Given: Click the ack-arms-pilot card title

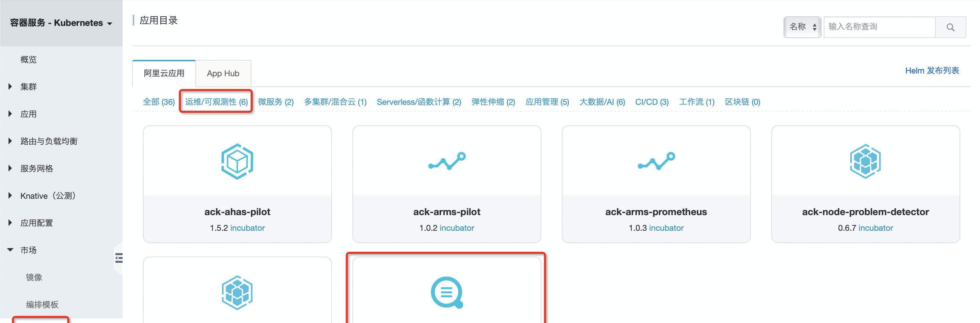Looking at the screenshot, I should point(447,212).
